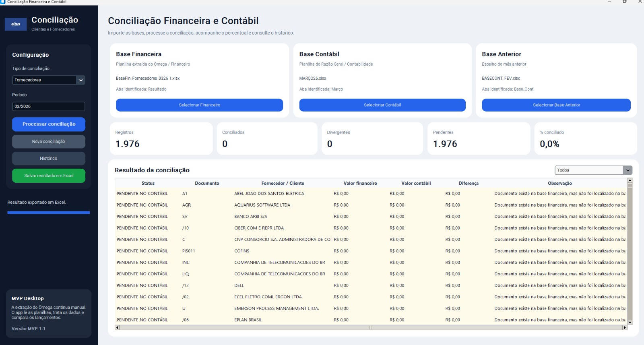
Task: Start a Nova conciliação
Action: click(49, 141)
